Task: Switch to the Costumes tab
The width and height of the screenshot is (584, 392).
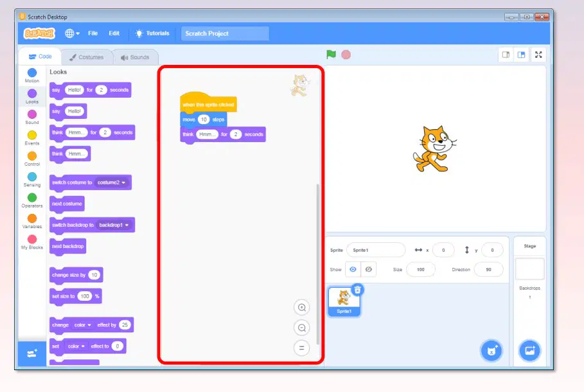Action: pos(86,57)
